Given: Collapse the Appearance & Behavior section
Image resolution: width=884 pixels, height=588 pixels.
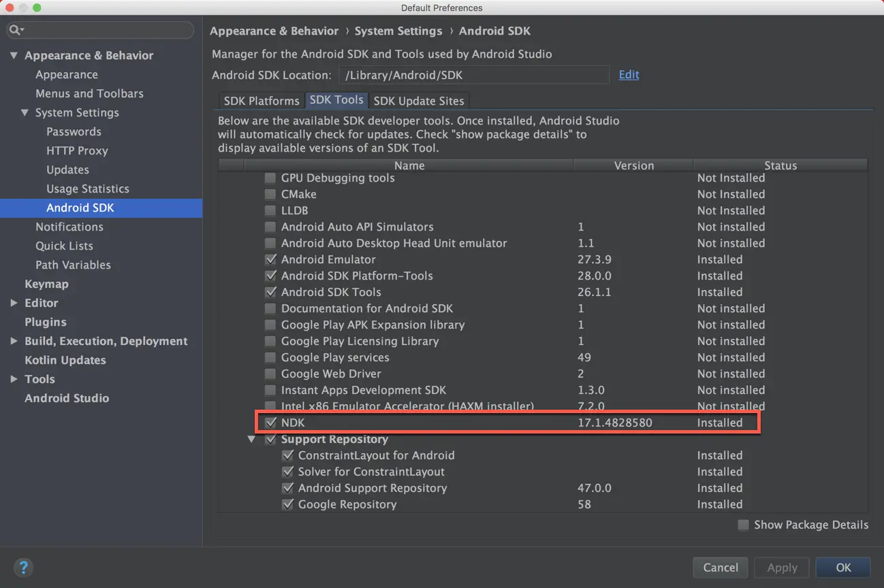Looking at the screenshot, I should click(x=15, y=55).
